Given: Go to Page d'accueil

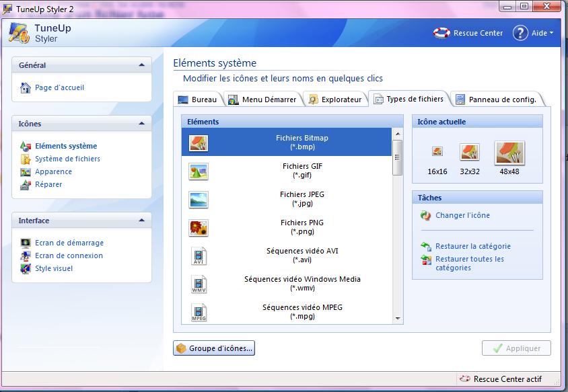Looking at the screenshot, I should tap(59, 87).
